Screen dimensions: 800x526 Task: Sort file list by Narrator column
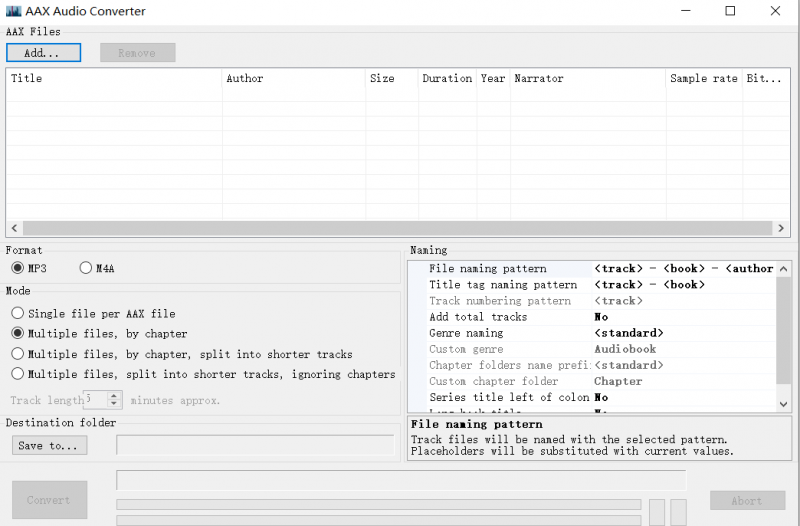[588, 79]
